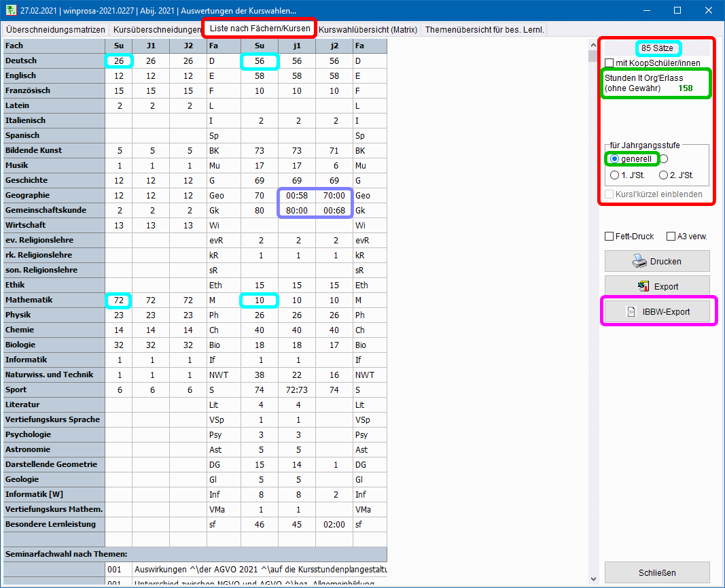Choose the '1. J'St.' radio option
Screen dimensions: 725x588
[x=615, y=175]
